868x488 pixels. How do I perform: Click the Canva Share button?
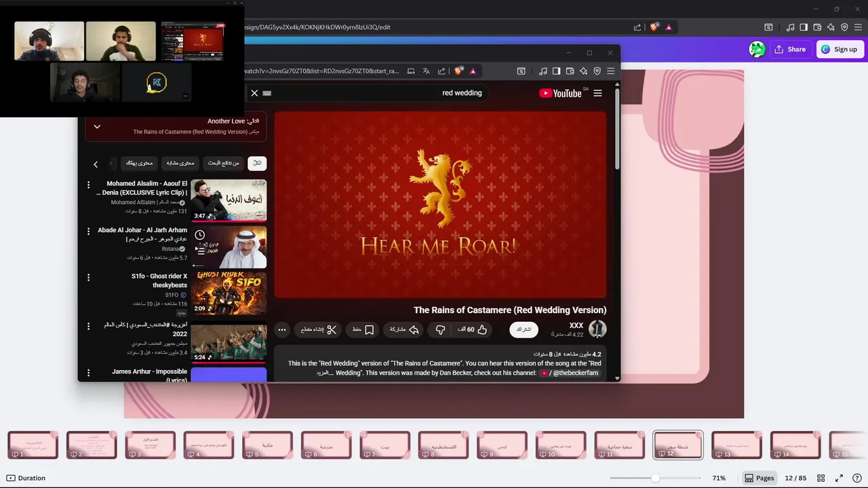[x=791, y=49]
